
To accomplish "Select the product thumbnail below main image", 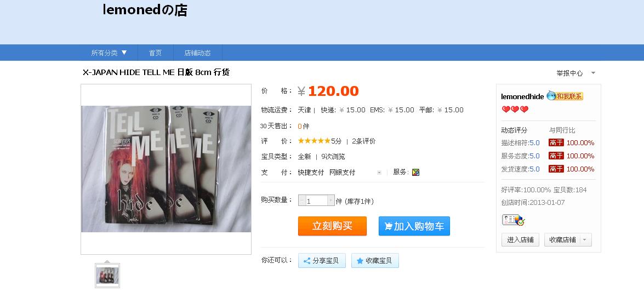I will (x=107, y=276).
